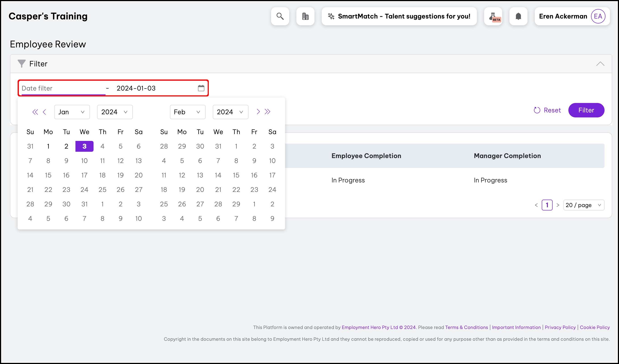Open the beta lab flask icon

(x=493, y=16)
